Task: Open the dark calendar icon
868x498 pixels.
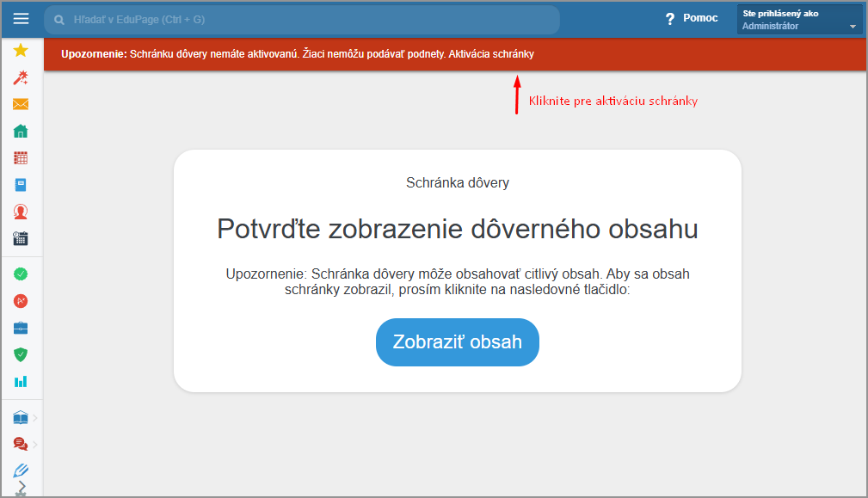Action: point(21,238)
